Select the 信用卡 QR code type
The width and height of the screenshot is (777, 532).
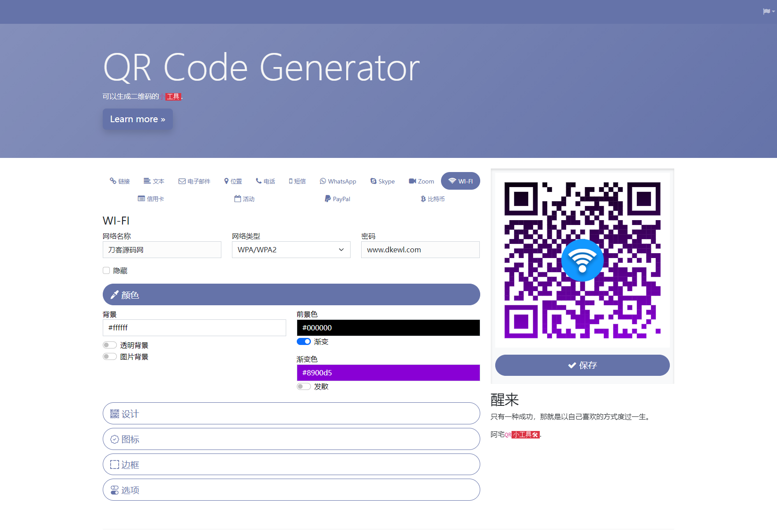[151, 199]
